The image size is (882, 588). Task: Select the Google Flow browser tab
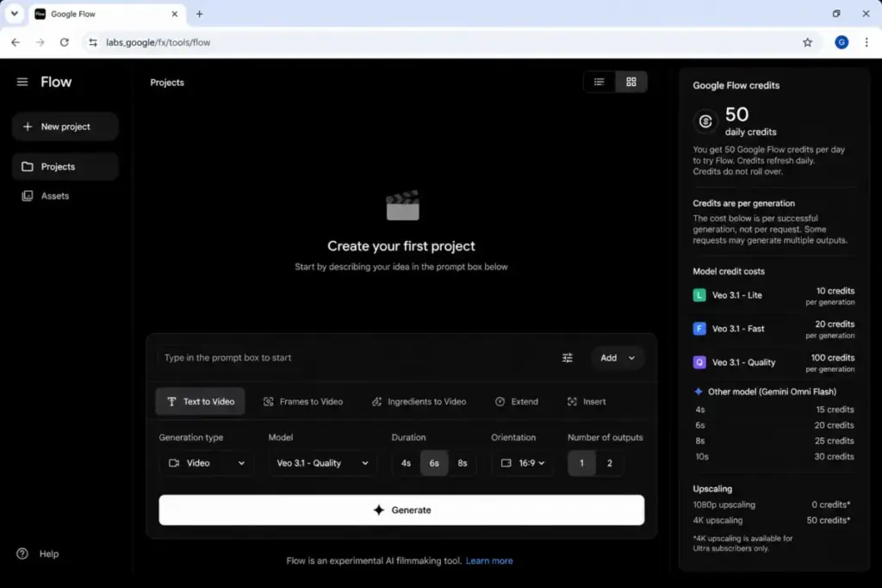[107, 14]
